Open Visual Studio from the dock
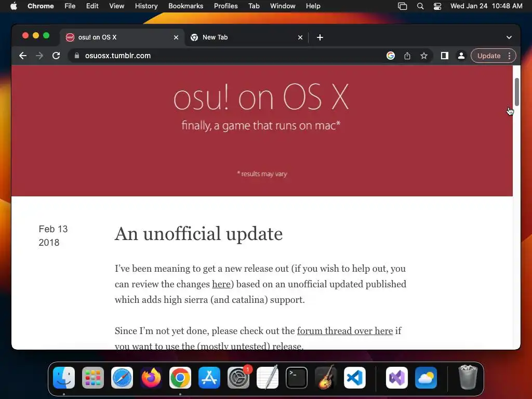This screenshot has width=532, height=399. pyautogui.click(x=397, y=378)
